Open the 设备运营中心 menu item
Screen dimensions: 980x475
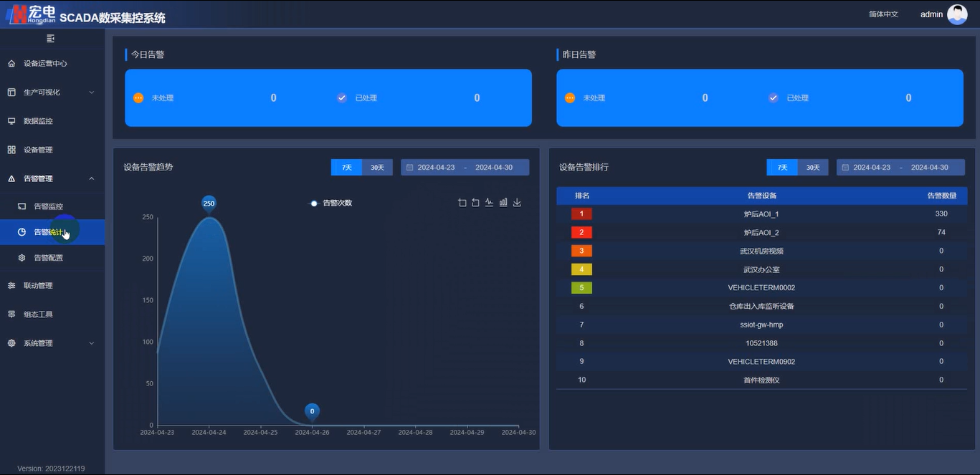45,64
